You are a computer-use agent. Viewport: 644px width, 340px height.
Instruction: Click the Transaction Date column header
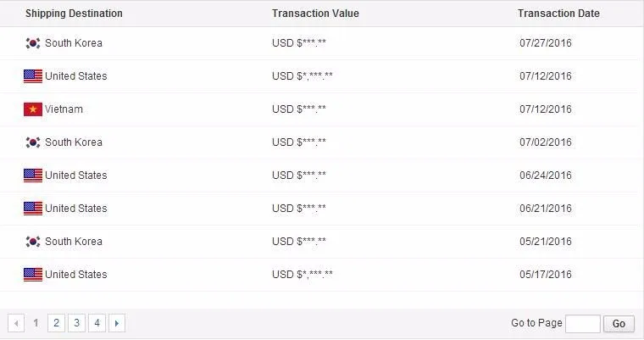[x=558, y=14]
